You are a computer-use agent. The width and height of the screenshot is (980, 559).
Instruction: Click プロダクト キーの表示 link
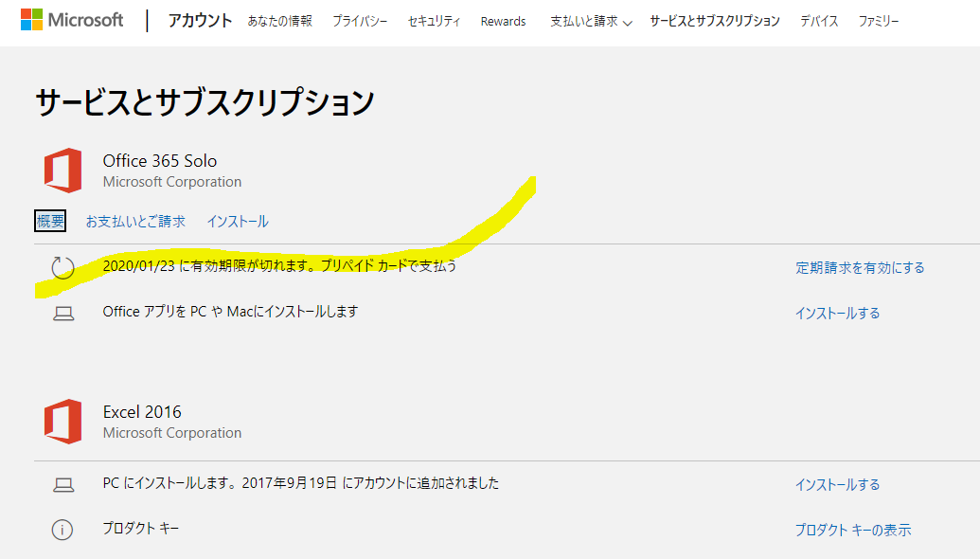[853, 531]
